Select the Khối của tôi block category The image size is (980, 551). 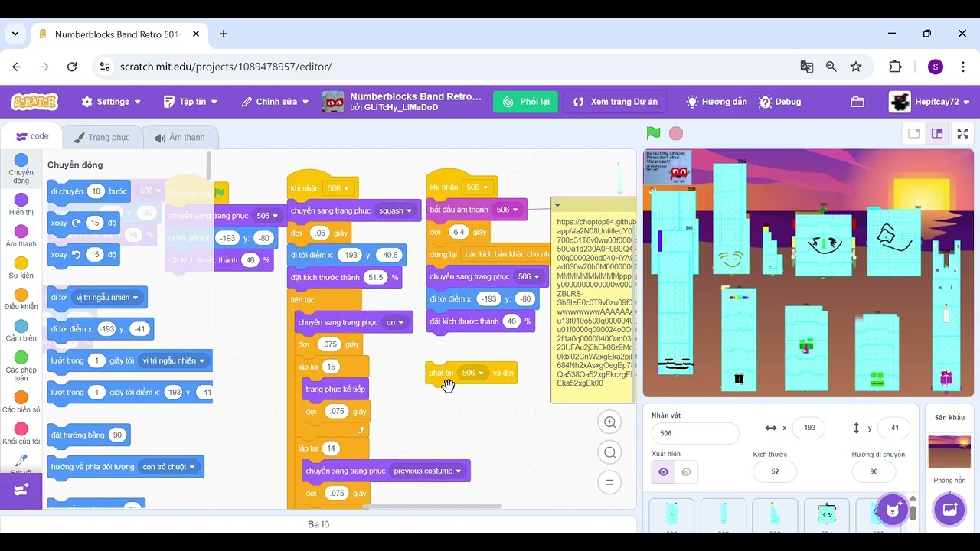click(x=21, y=434)
